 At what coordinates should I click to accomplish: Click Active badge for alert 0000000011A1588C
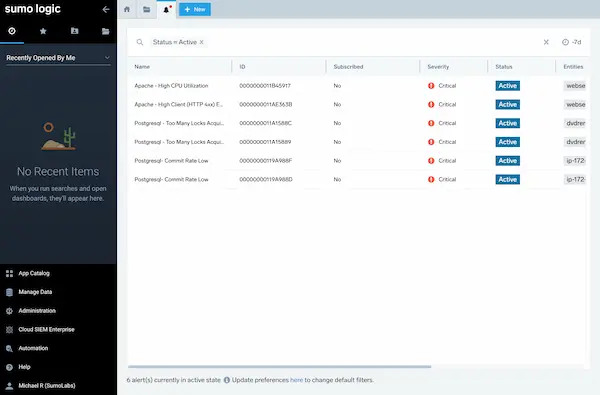click(507, 123)
